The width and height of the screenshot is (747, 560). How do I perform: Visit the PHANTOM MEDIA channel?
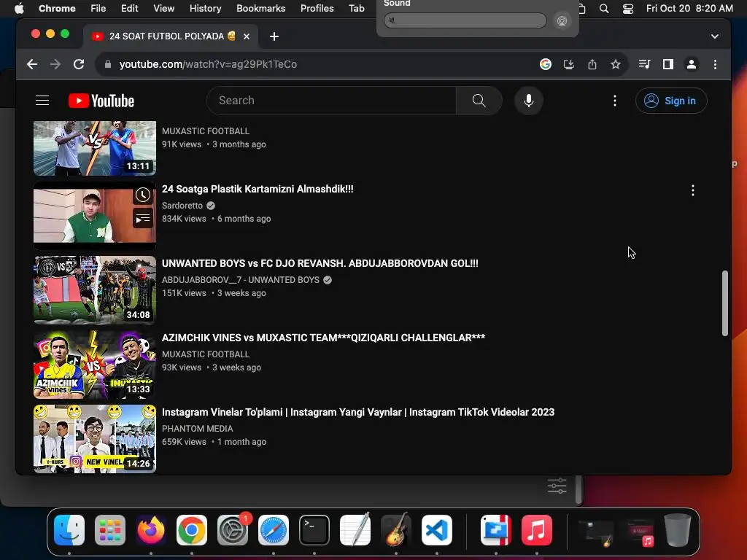pyautogui.click(x=197, y=429)
